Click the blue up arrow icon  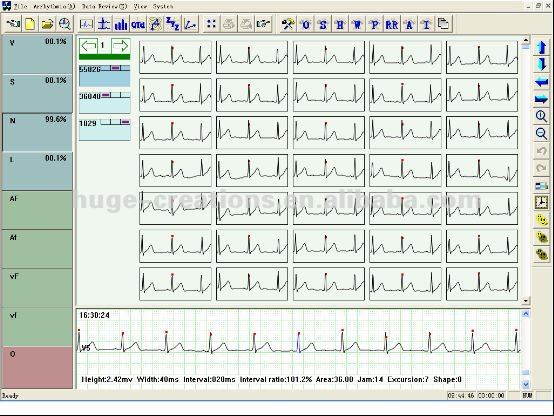point(541,47)
